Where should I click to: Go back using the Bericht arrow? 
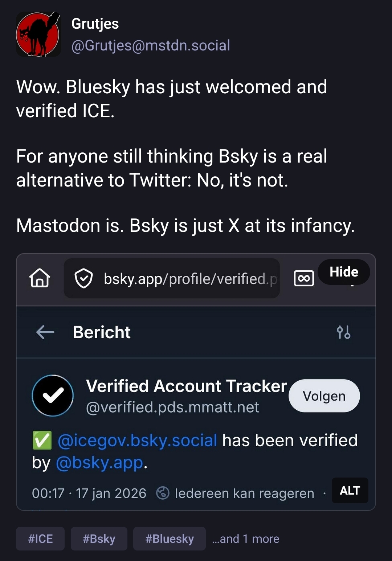[45, 332]
